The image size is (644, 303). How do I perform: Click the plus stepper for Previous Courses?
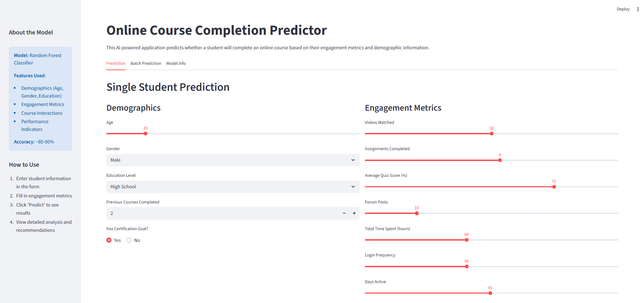click(354, 213)
